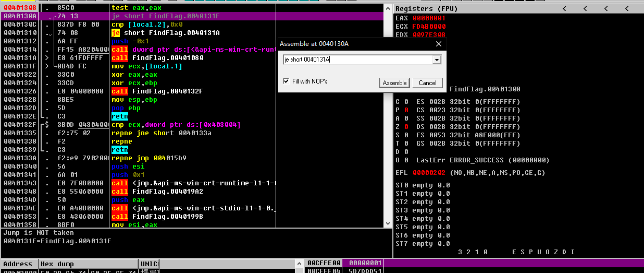The height and width of the screenshot is (273, 644).
Task: Select hex bytes '837D F8 00'
Action: 78,25
